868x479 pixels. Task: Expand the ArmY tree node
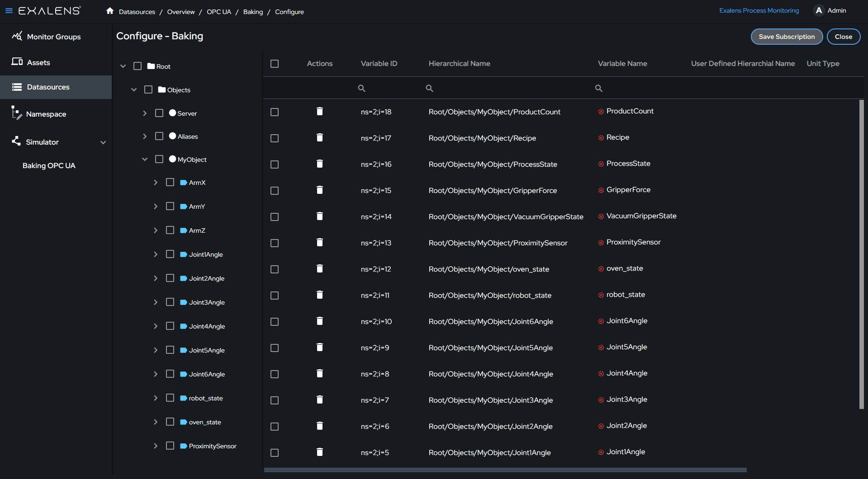point(156,206)
